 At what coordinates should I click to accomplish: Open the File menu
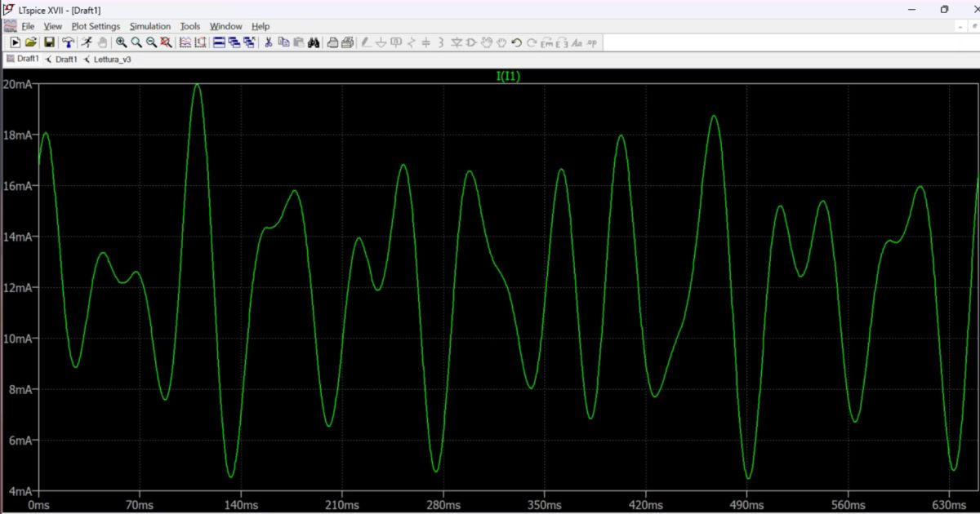click(x=28, y=26)
